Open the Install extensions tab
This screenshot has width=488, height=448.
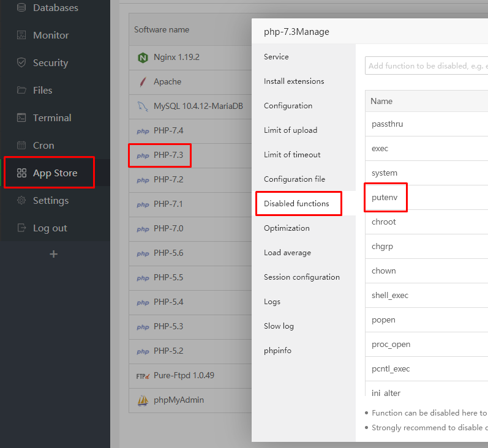pyautogui.click(x=294, y=81)
